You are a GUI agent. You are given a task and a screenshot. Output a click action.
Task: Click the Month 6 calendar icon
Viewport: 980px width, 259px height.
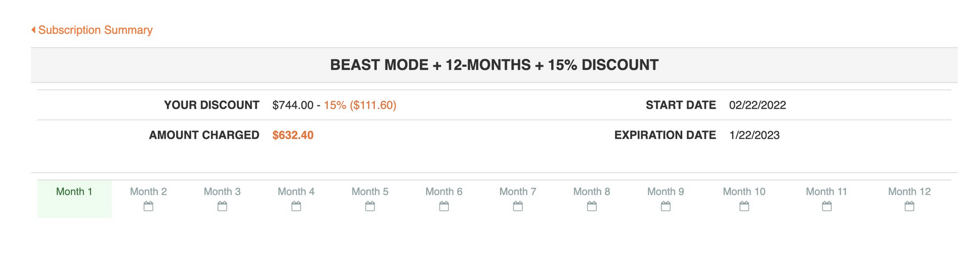(444, 206)
